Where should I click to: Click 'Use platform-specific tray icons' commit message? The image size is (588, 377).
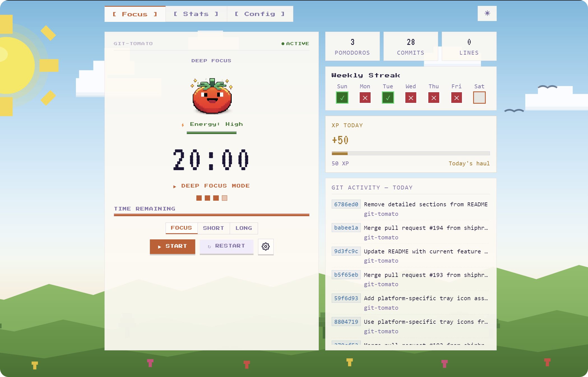point(426,322)
